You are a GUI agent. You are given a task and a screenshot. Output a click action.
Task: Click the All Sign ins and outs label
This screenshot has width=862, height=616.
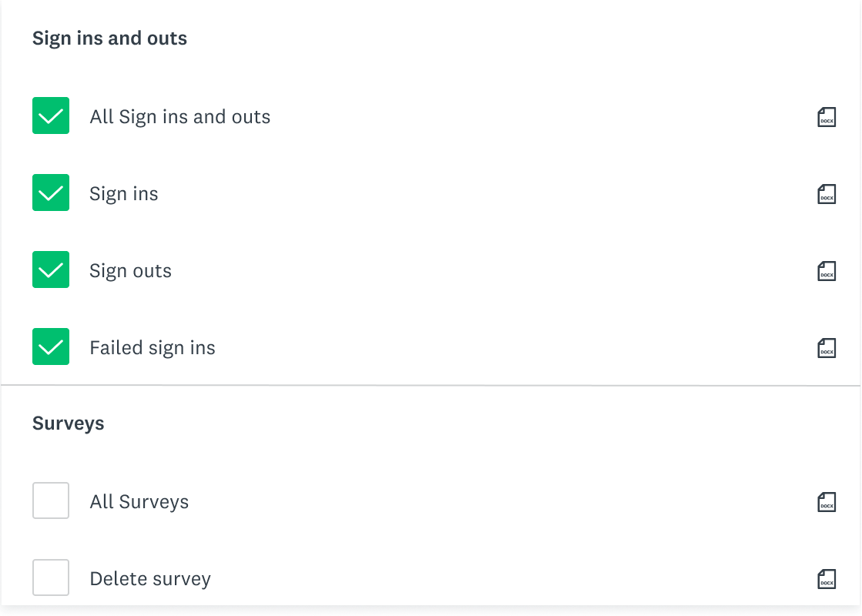[180, 117]
